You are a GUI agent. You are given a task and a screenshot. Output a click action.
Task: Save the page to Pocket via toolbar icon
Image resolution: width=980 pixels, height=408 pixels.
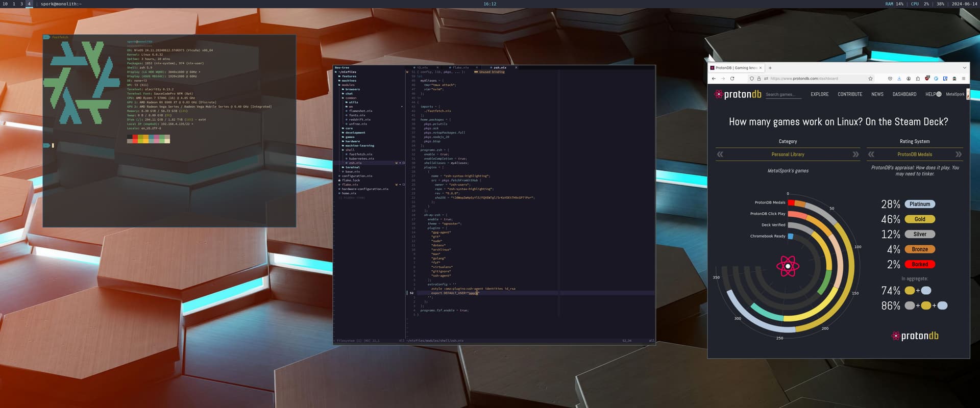[890, 79]
